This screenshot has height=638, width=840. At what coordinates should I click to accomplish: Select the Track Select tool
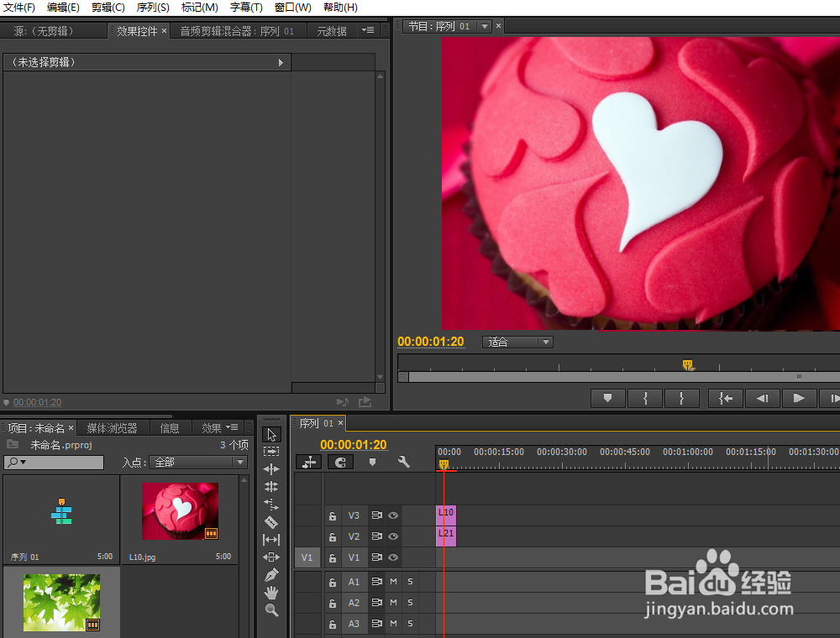click(x=271, y=452)
